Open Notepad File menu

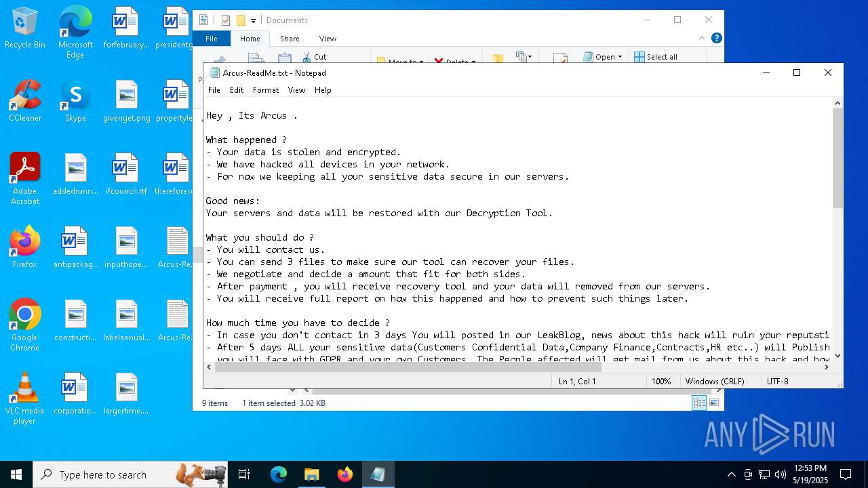[x=214, y=89]
